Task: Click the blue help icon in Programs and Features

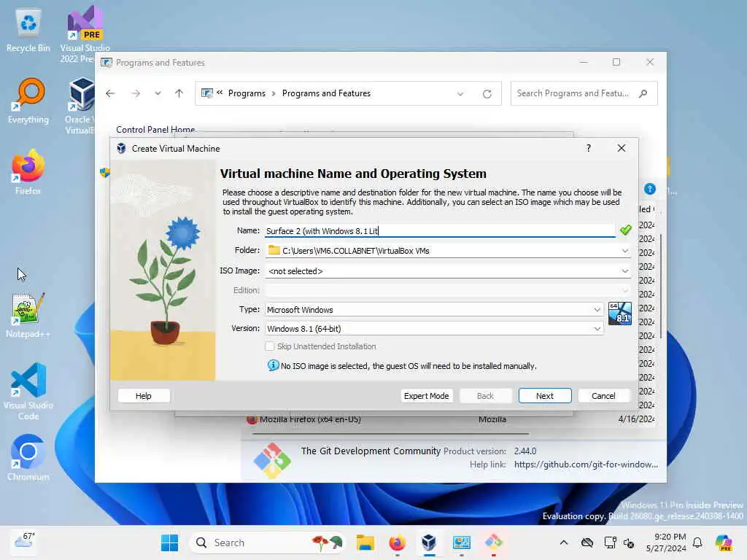Action: [650, 189]
